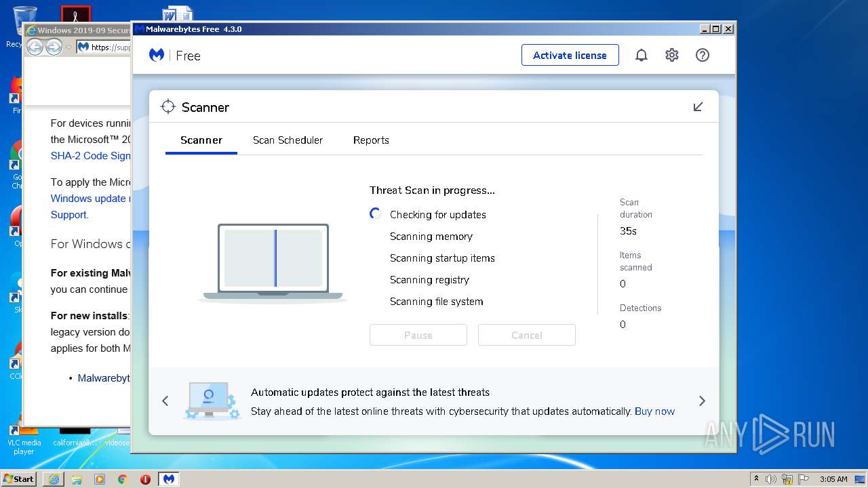The image size is (868, 488).
Task: Open the Malwarebytes help icon
Action: coord(703,55)
